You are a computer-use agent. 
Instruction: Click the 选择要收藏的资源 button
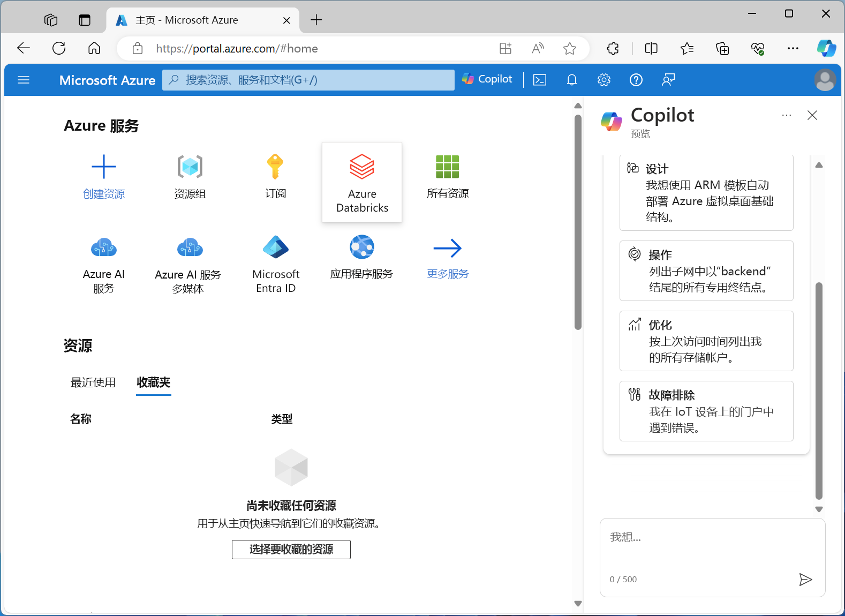291,550
